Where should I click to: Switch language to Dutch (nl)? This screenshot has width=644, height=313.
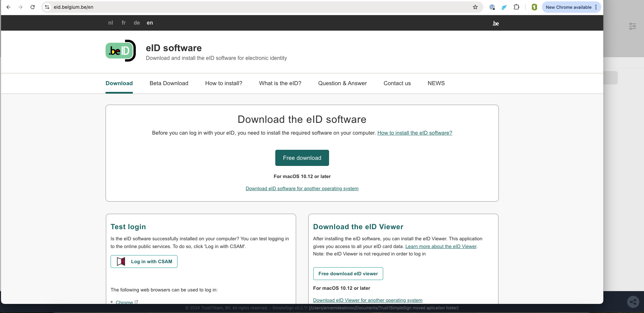coord(111,23)
